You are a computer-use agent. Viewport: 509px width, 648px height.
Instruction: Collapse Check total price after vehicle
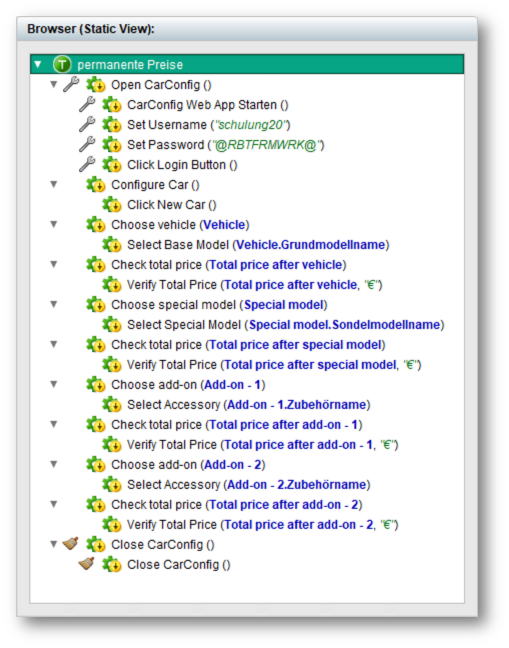[x=54, y=264]
